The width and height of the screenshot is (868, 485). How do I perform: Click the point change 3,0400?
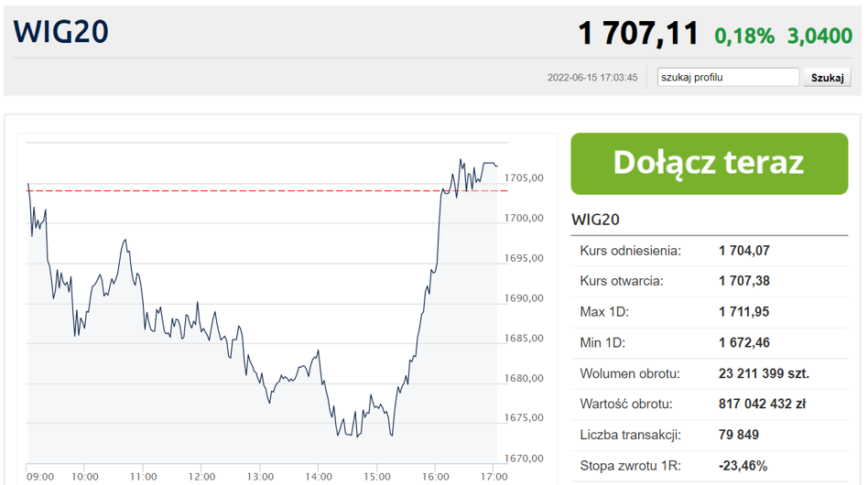point(819,36)
